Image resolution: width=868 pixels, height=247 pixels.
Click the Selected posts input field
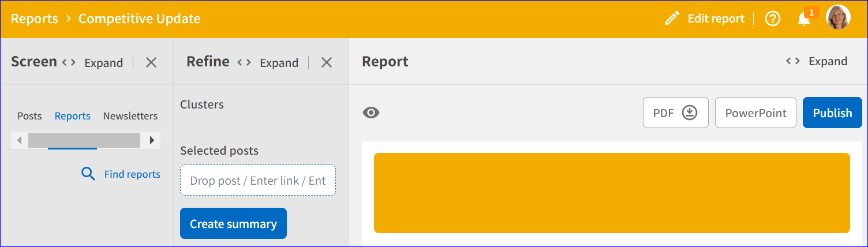pos(258,181)
